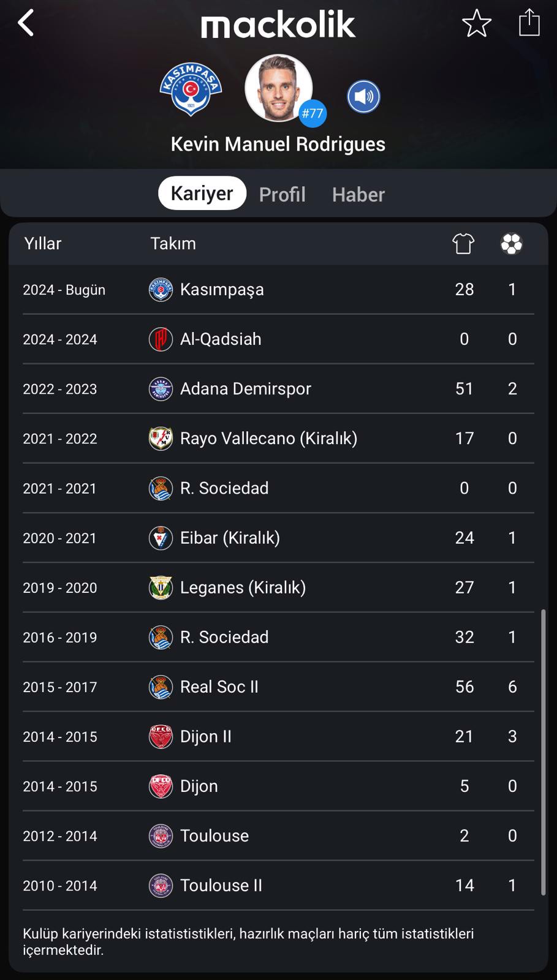This screenshot has width=557, height=980.
Task: Open the Toulouse II career row
Action: [x=278, y=885]
